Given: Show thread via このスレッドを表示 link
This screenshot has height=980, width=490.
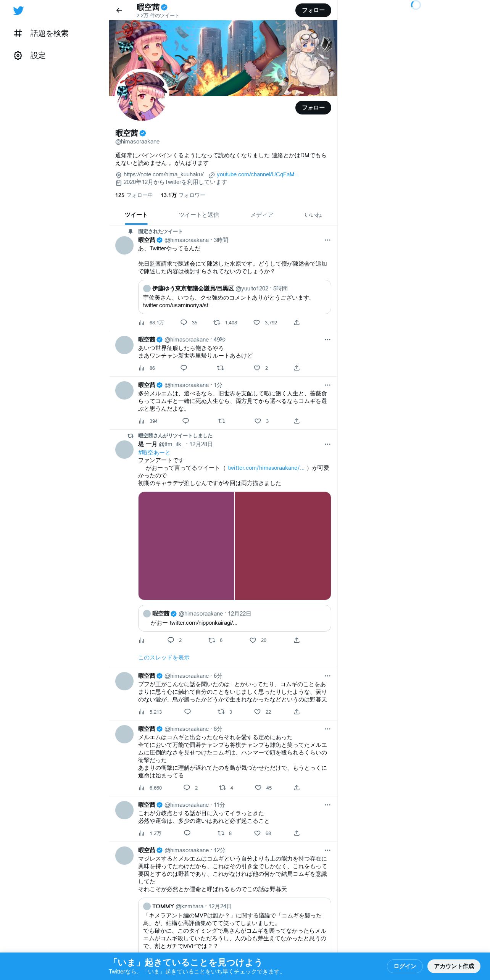Looking at the screenshot, I should tap(164, 658).
